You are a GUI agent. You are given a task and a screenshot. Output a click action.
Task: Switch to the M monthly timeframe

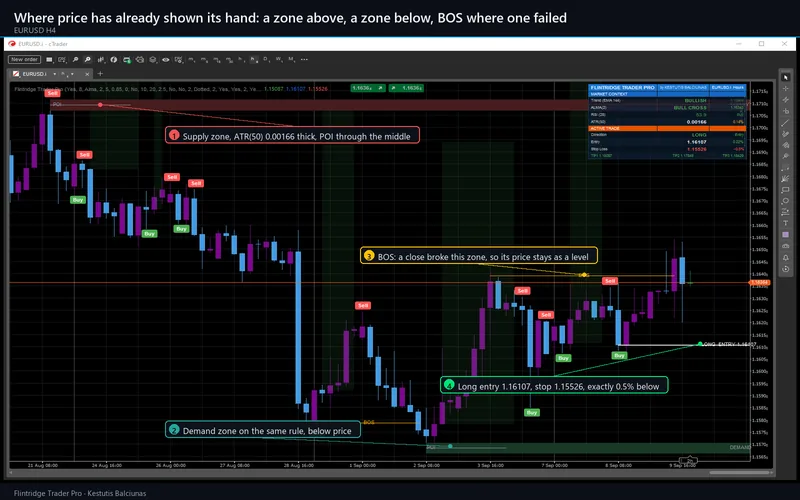(x=291, y=59)
